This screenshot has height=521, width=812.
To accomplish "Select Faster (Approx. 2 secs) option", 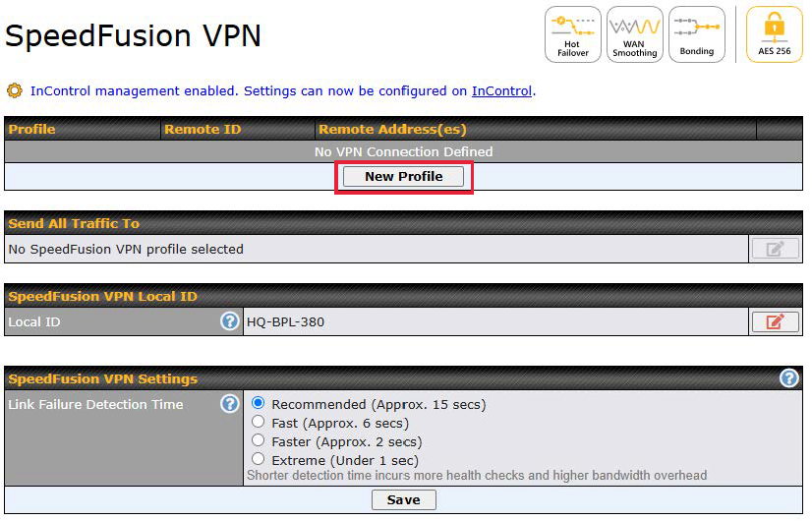I will 258,440.
